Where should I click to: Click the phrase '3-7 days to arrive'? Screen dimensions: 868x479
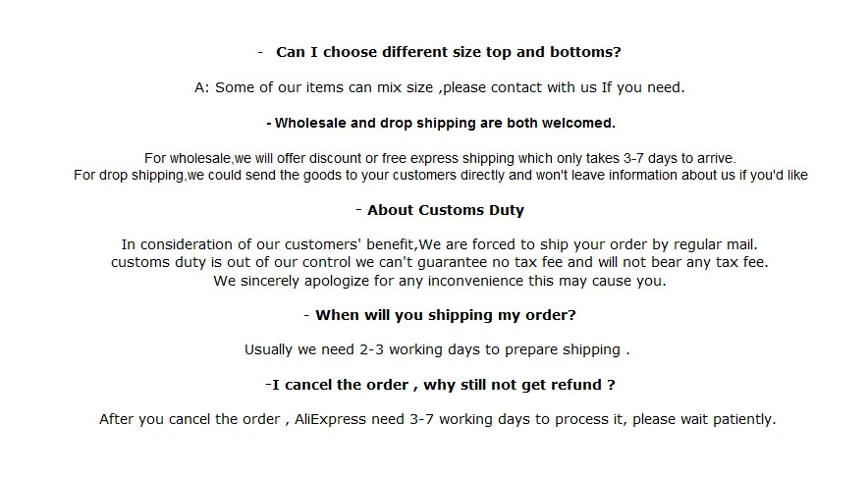click(679, 158)
